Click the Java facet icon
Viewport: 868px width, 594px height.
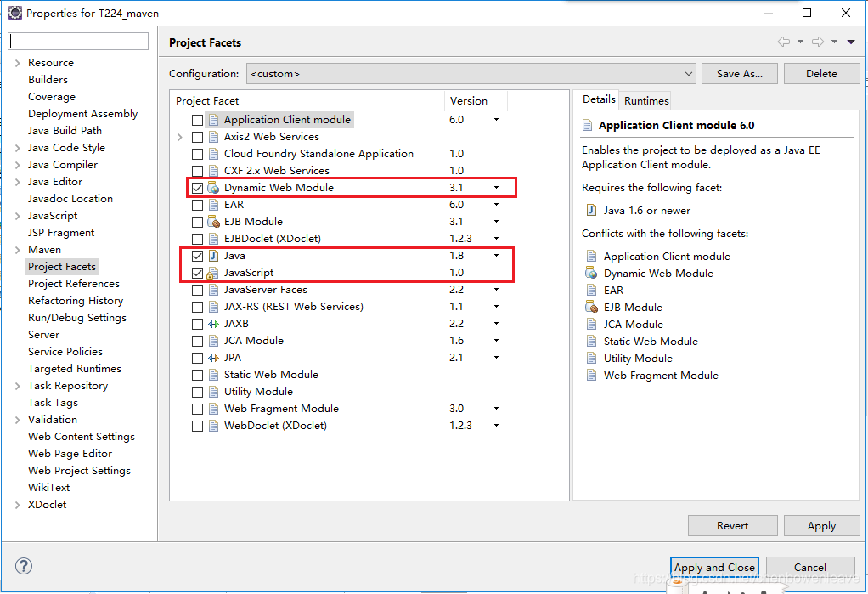coord(213,256)
